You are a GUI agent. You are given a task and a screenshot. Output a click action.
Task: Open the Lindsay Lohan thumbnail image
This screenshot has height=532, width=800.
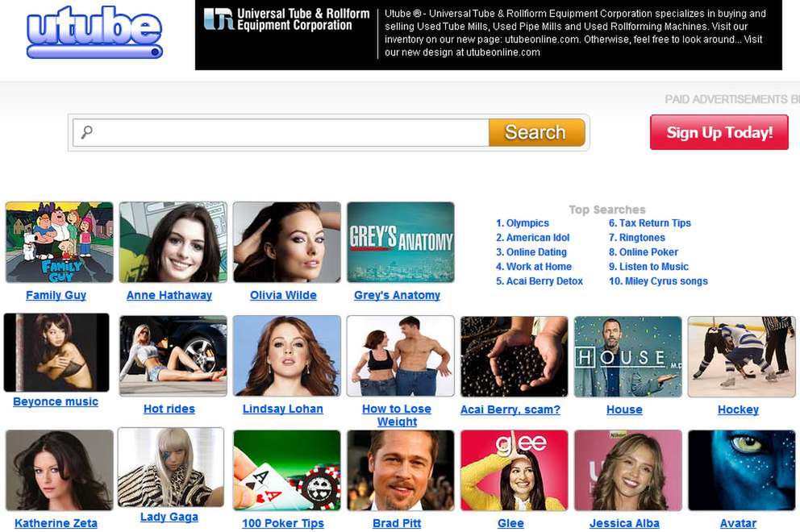pos(287,355)
